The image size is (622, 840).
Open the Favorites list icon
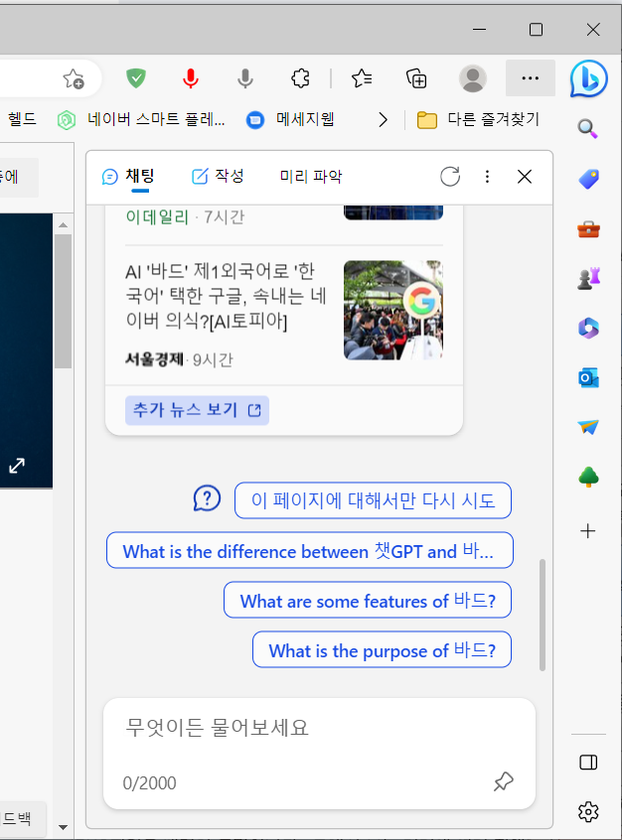click(x=362, y=78)
